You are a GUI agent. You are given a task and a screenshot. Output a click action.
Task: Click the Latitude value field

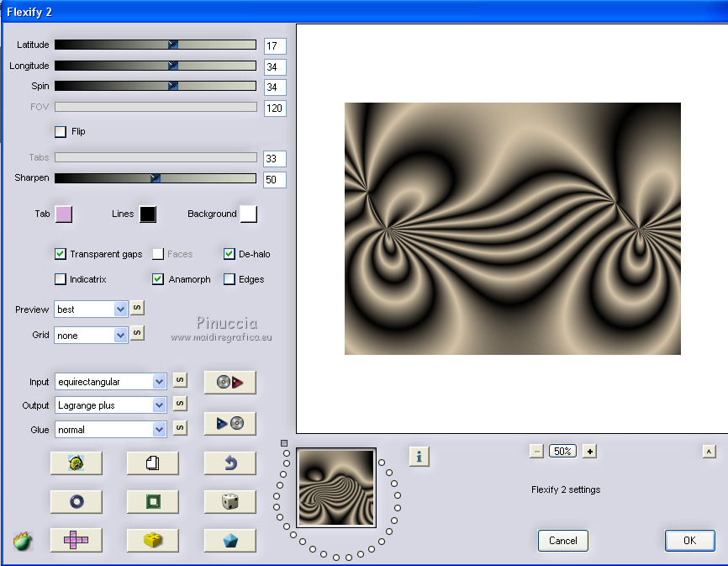tap(275, 46)
